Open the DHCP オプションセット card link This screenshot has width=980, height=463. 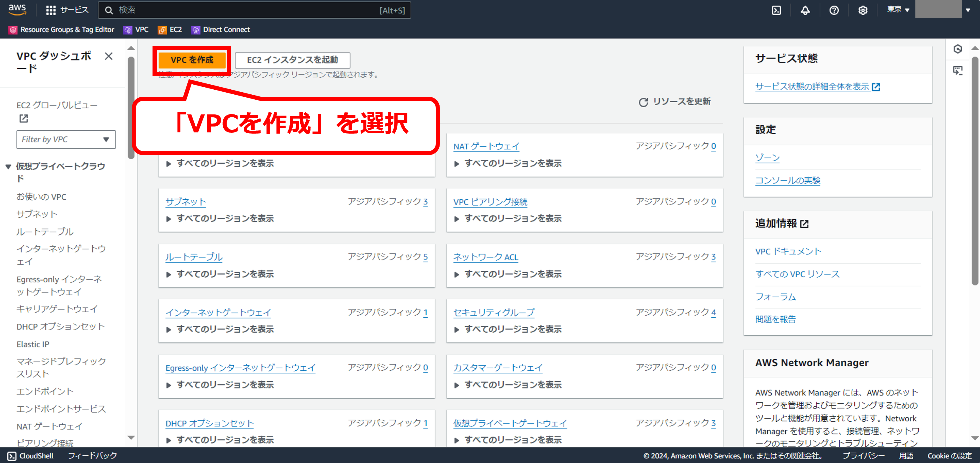pyautogui.click(x=209, y=423)
